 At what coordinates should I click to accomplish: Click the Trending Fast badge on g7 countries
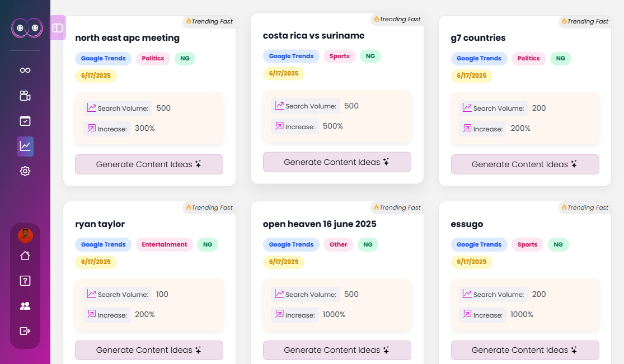pos(585,22)
